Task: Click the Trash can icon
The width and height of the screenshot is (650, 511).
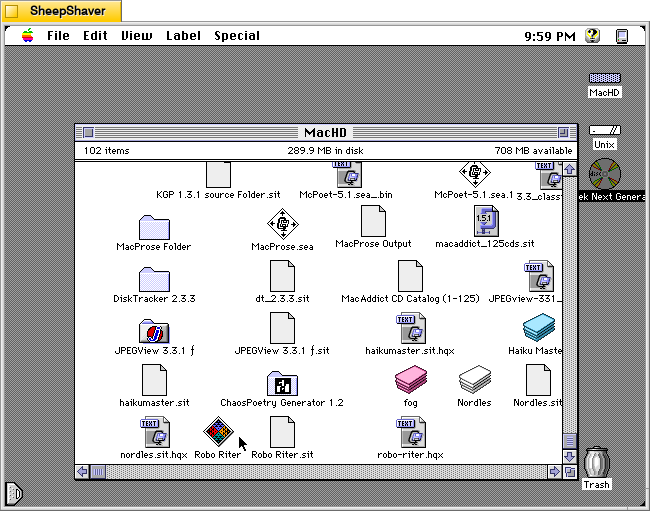Action: click(x=597, y=462)
